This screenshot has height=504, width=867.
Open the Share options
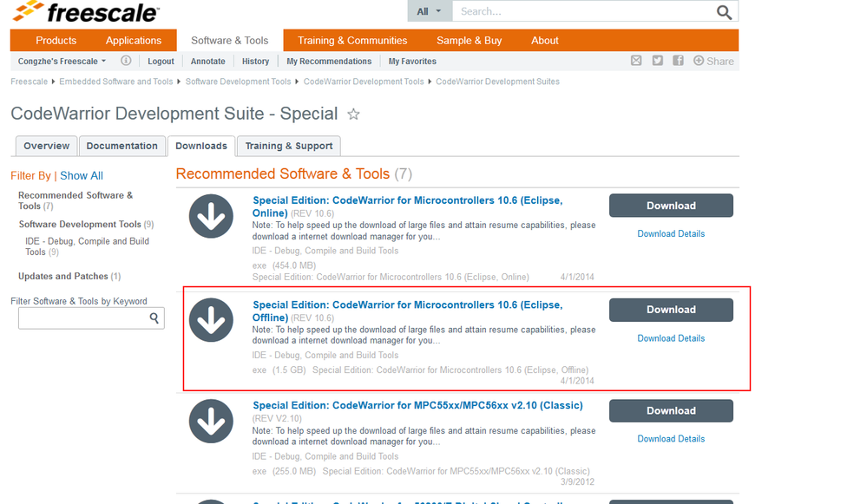pyautogui.click(x=713, y=61)
